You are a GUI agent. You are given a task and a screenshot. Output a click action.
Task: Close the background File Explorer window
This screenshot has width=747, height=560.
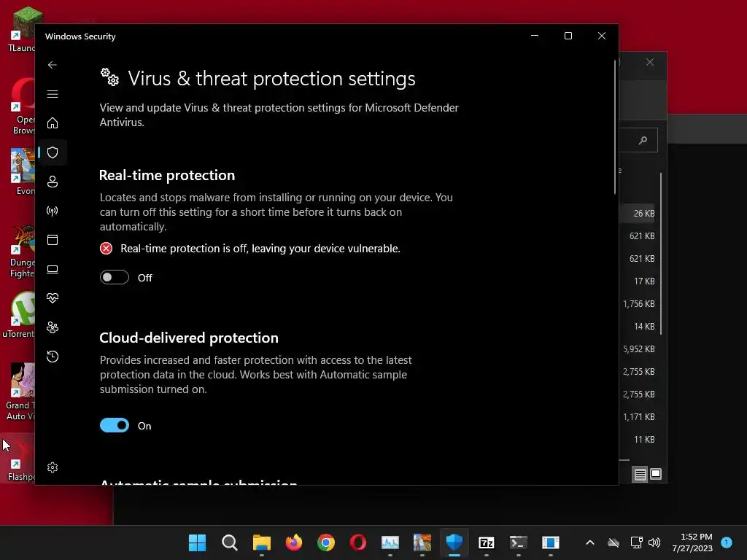click(650, 63)
